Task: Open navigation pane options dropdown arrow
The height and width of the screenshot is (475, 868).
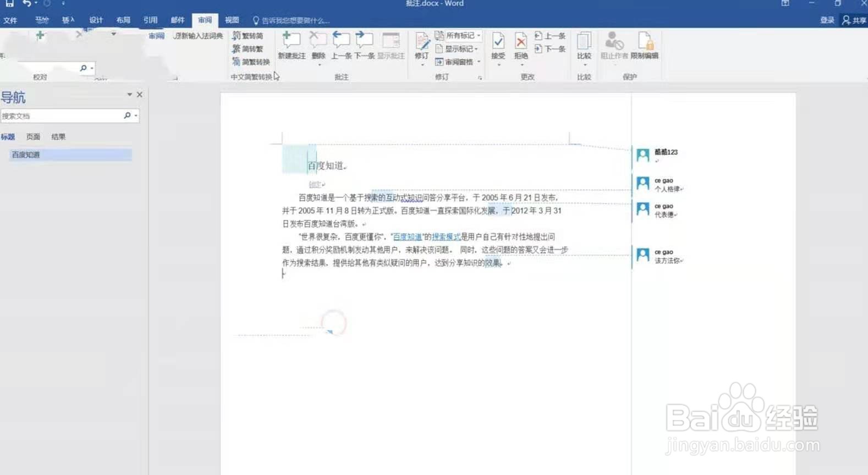Action: click(130, 95)
